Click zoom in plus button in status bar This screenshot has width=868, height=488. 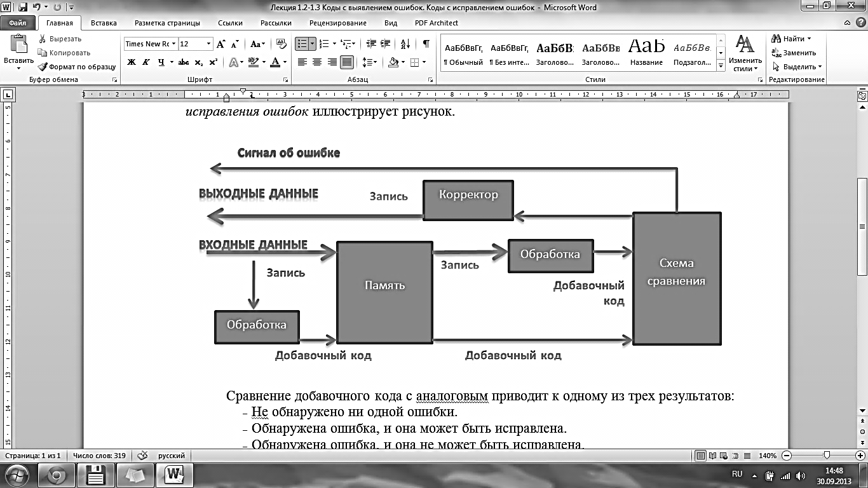[861, 456]
